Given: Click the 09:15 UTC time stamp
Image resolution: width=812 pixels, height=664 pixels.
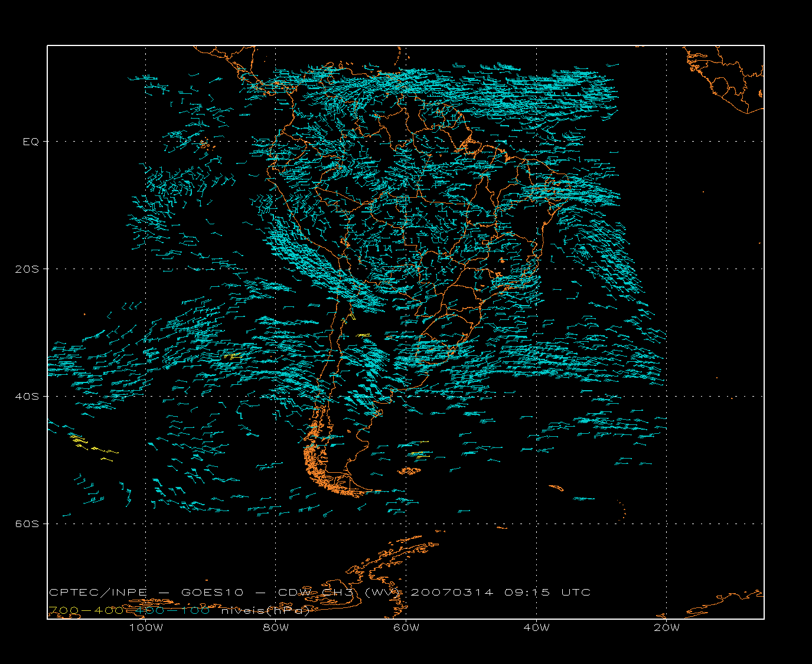Looking at the screenshot, I should [x=547, y=593].
